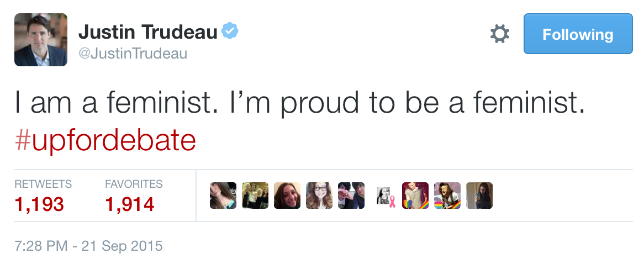Click the @JustinTrudeau handle
The width and height of the screenshot is (644, 264).
133,54
